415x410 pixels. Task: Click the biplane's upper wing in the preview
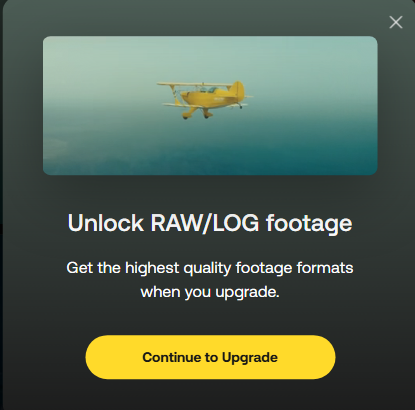(193, 84)
